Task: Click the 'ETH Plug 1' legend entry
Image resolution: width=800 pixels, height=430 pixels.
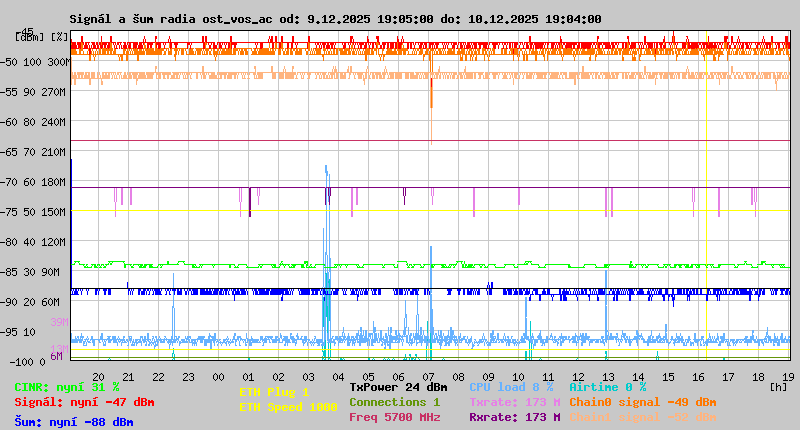Action: [274, 392]
